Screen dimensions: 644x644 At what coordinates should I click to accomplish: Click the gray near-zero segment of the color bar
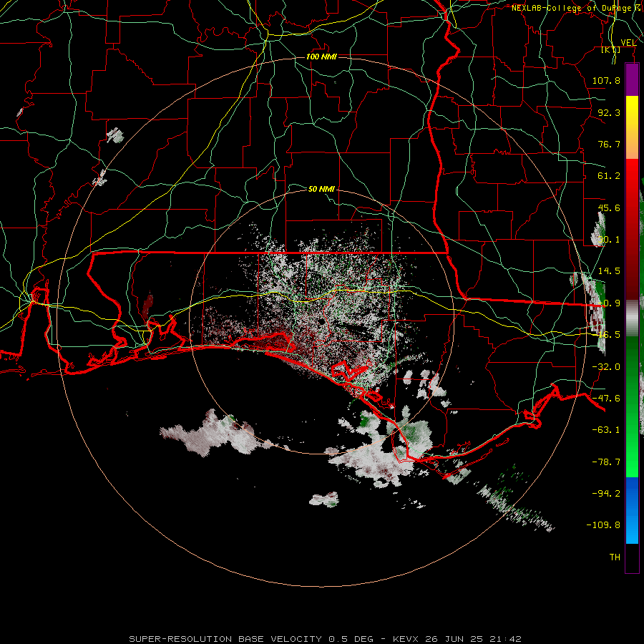632,318
